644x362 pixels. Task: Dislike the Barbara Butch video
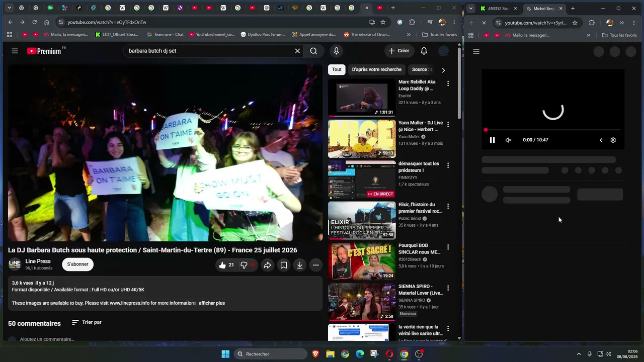coord(245,265)
